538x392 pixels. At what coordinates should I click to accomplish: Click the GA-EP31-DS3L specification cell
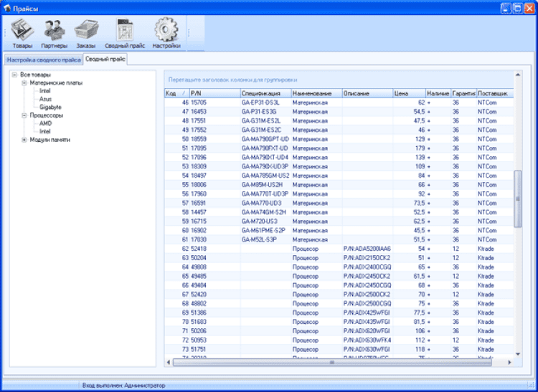[265, 102]
